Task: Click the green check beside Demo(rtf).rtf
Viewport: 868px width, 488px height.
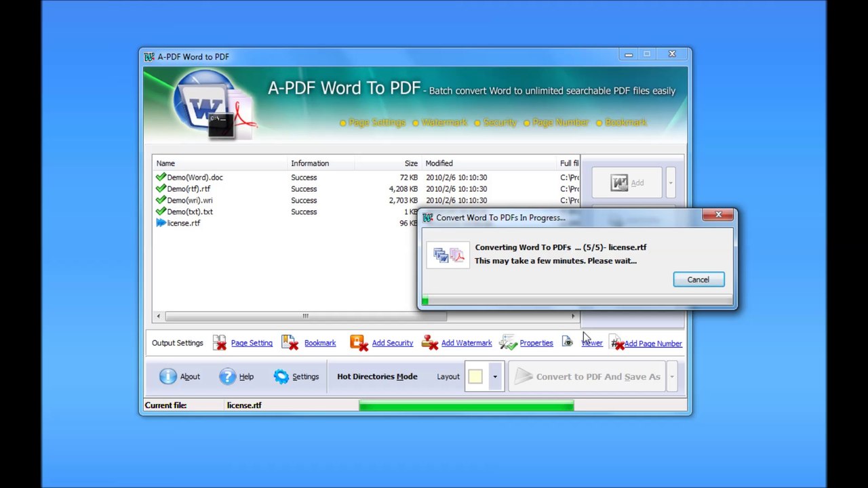Action: tap(161, 188)
